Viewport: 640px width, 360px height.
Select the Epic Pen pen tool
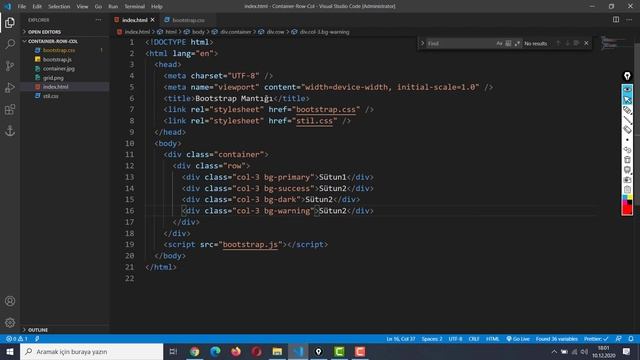pos(627,110)
